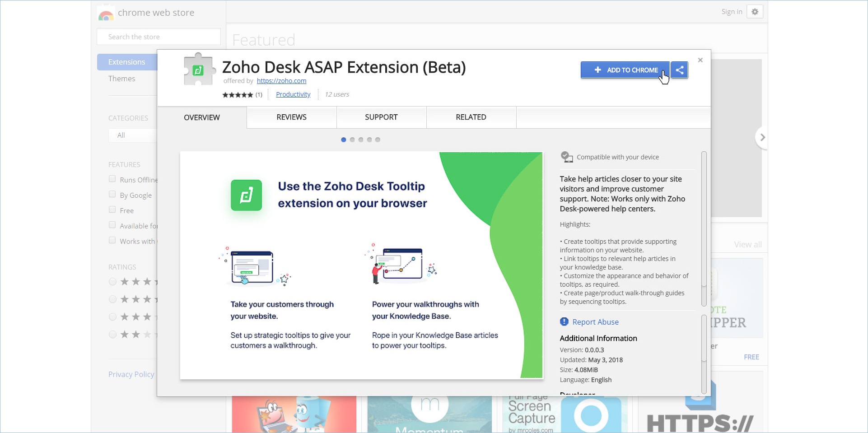Click the 'Version: 0.0.0.3' text
This screenshot has width=868, height=433.
coord(582,350)
